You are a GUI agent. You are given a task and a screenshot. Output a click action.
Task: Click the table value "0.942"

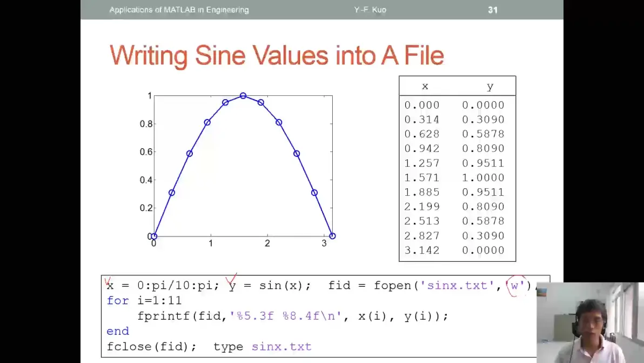422,148
